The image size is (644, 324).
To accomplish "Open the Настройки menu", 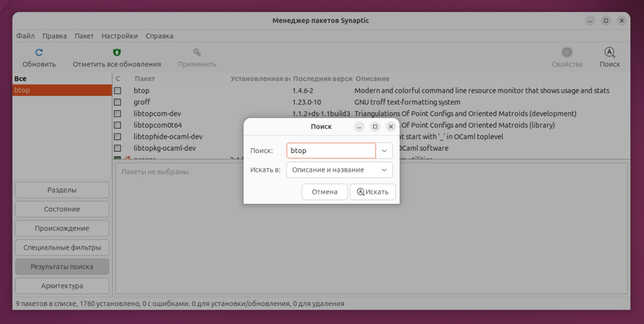I will point(119,36).
